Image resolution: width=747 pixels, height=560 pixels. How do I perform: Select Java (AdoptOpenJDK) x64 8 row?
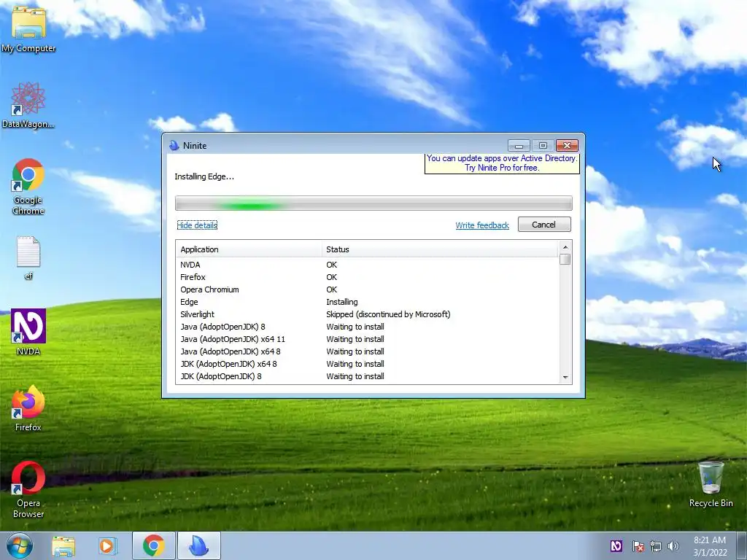(367, 351)
